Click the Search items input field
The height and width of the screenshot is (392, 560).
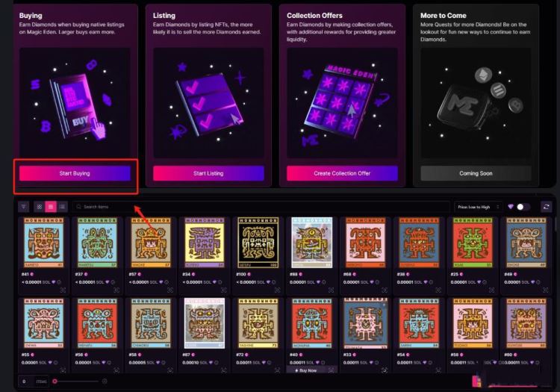(261, 207)
